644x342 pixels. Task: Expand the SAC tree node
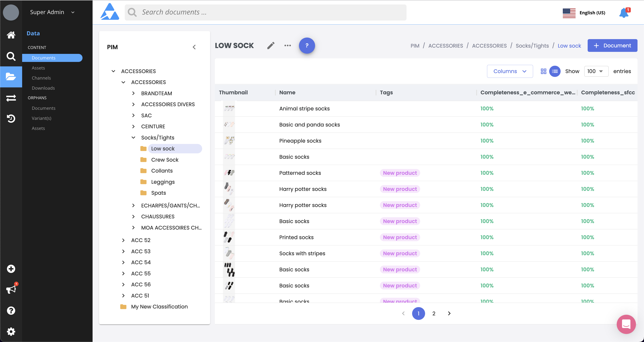[133, 116]
